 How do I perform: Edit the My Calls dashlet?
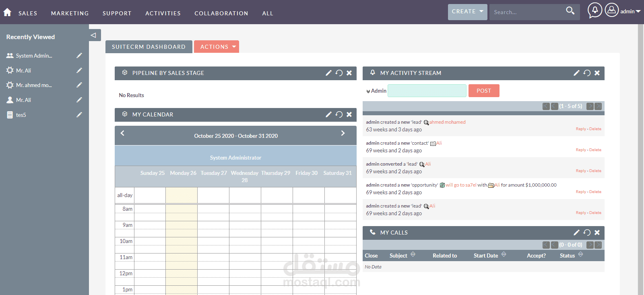point(576,233)
